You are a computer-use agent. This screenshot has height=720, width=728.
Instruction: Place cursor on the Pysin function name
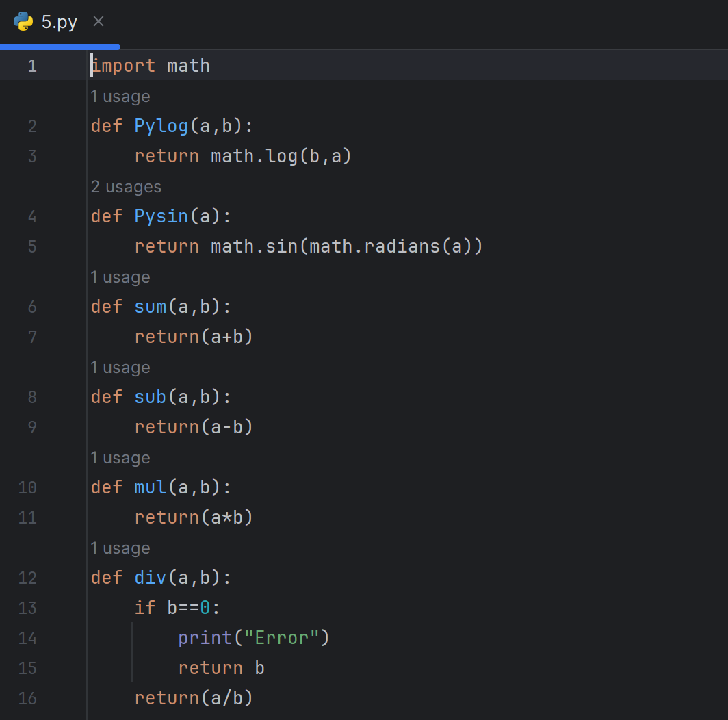click(x=161, y=216)
